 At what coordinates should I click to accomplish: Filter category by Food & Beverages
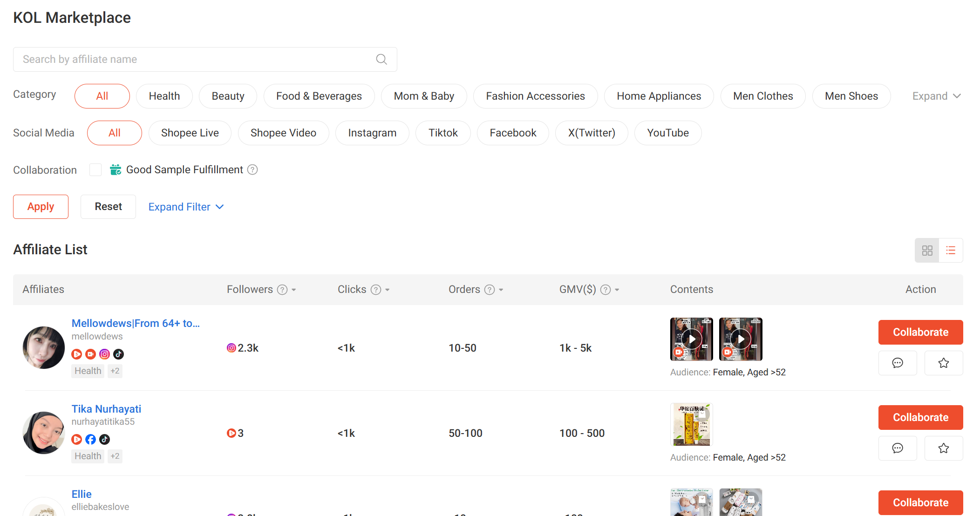pyautogui.click(x=319, y=96)
